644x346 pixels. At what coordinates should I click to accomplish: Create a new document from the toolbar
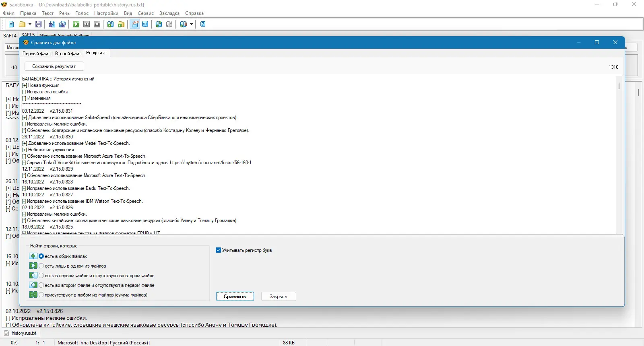tap(11, 24)
